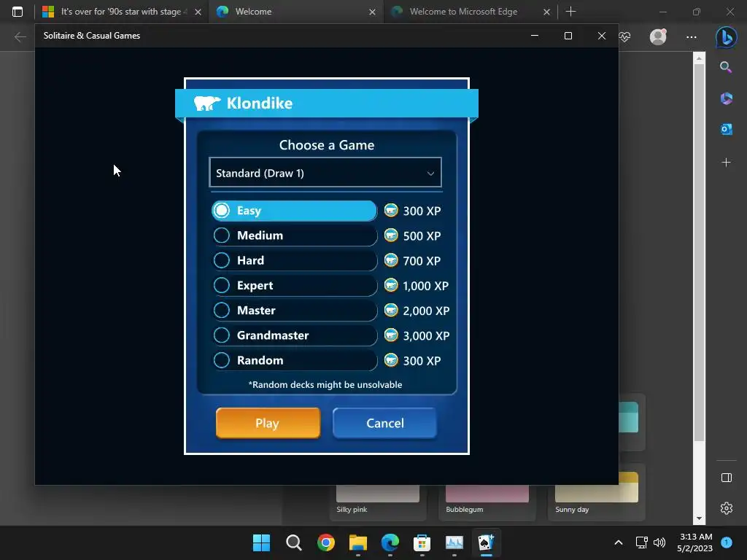747x560 pixels.
Task: Open Windows taskbar search
Action: pyautogui.click(x=293, y=542)
